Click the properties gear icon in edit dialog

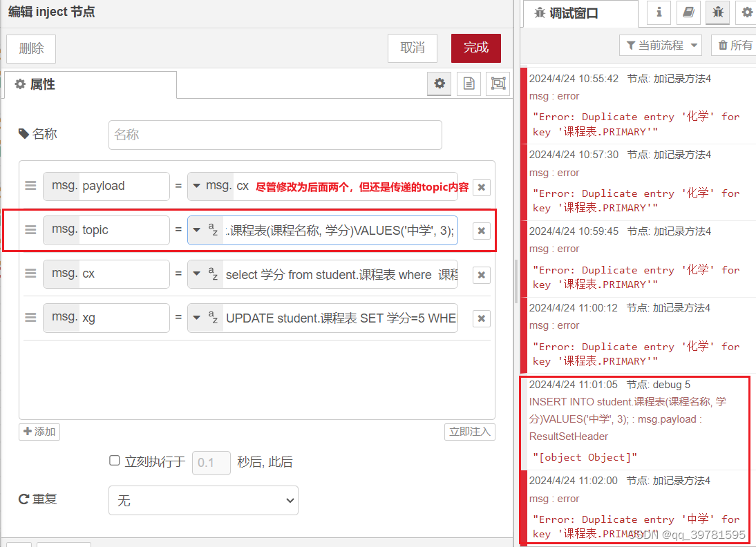(x=440, y=84)
